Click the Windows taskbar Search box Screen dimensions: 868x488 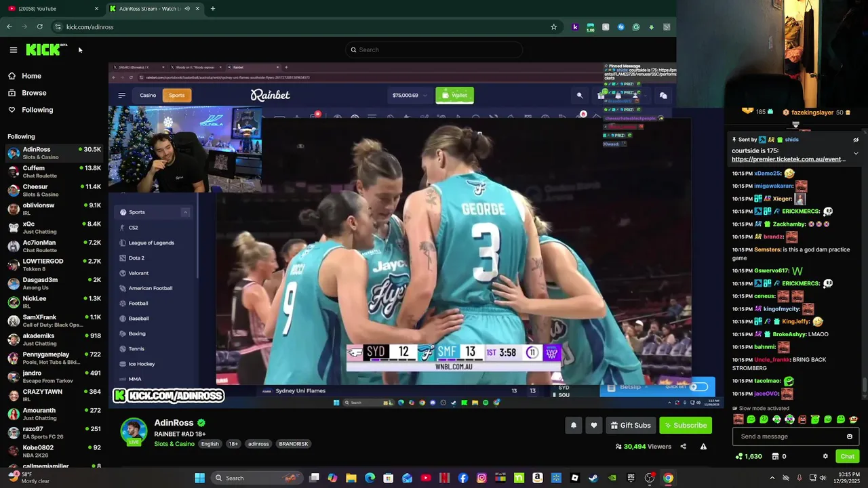(x=256, y=478)
